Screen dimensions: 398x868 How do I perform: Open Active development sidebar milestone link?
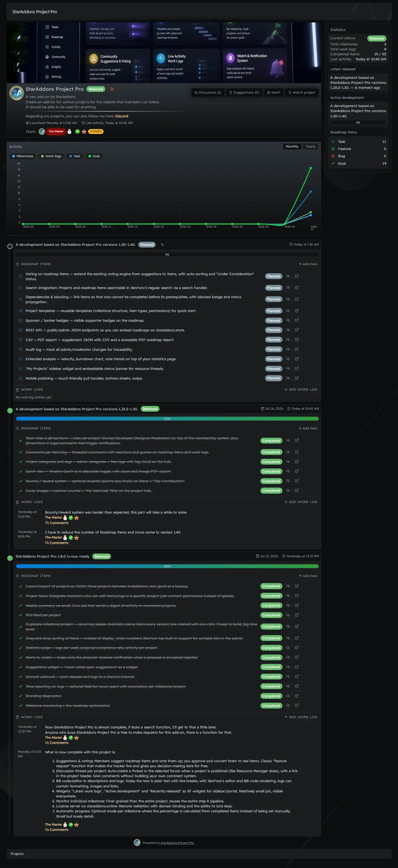click(x=358, y=111)
